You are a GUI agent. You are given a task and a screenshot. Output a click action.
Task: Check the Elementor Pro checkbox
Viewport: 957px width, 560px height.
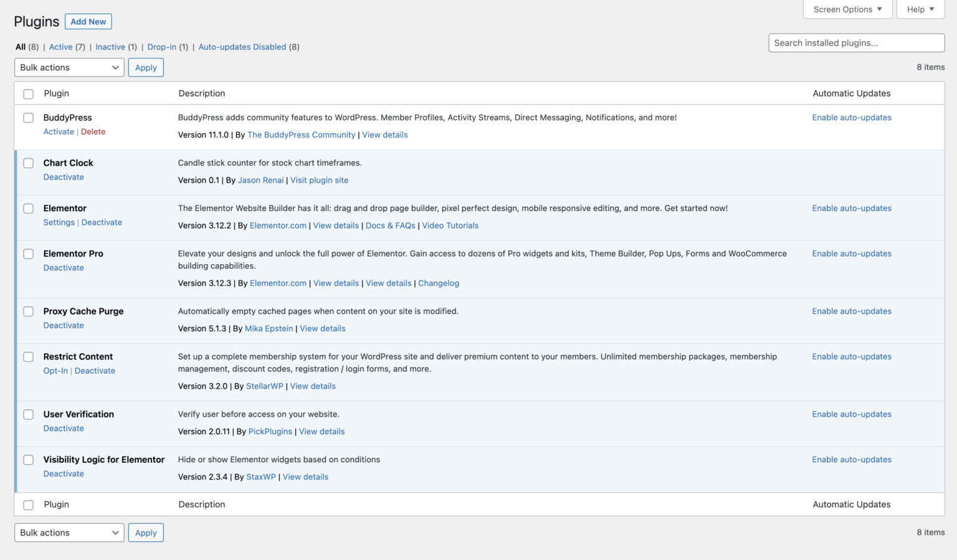click(x=28, y=254)
